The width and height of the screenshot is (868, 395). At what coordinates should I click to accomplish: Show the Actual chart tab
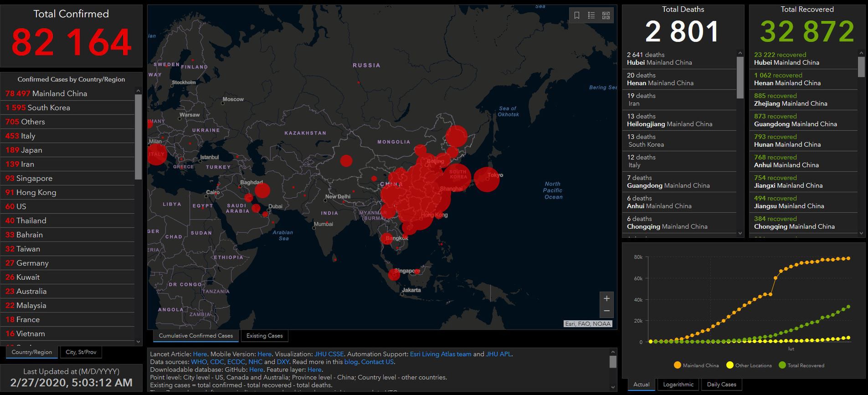(x=642, y=385)
